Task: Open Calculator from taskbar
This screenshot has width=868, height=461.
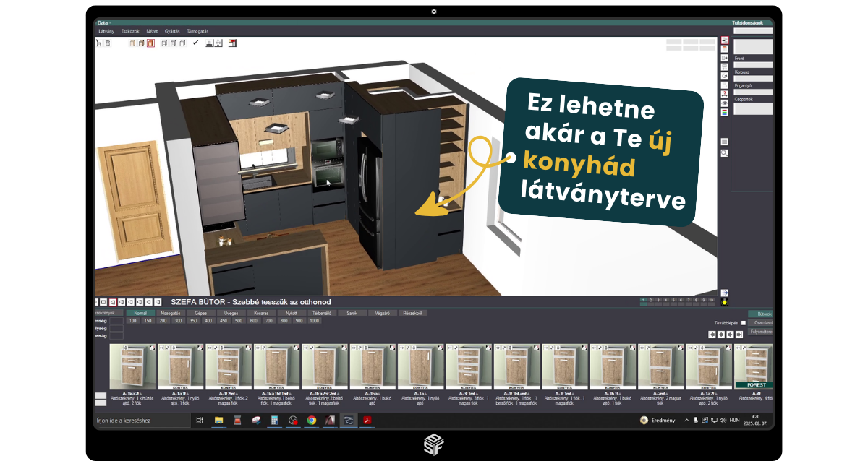Action: coord(274,420)
